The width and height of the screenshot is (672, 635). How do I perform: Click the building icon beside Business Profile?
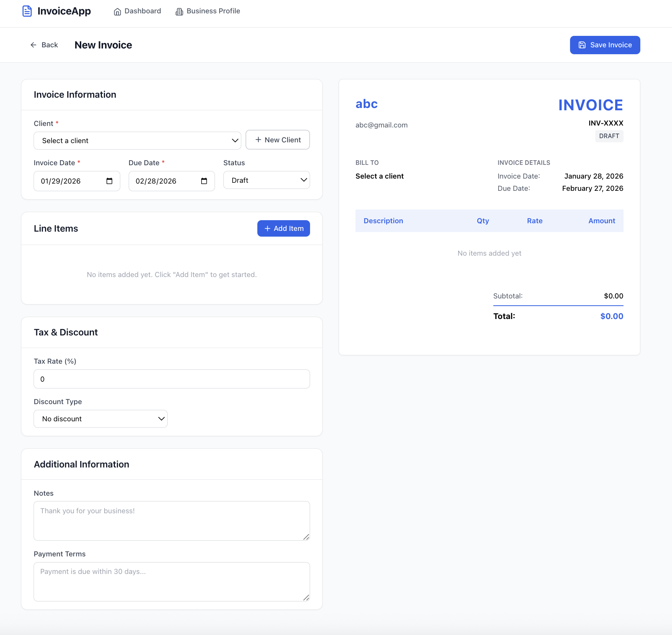click(179, 11)
